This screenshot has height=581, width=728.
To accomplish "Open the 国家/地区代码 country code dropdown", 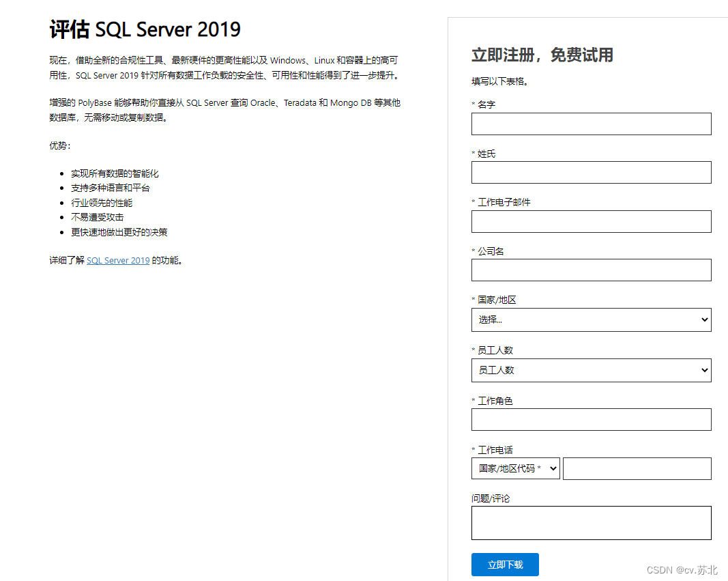I will coord(515,468).
